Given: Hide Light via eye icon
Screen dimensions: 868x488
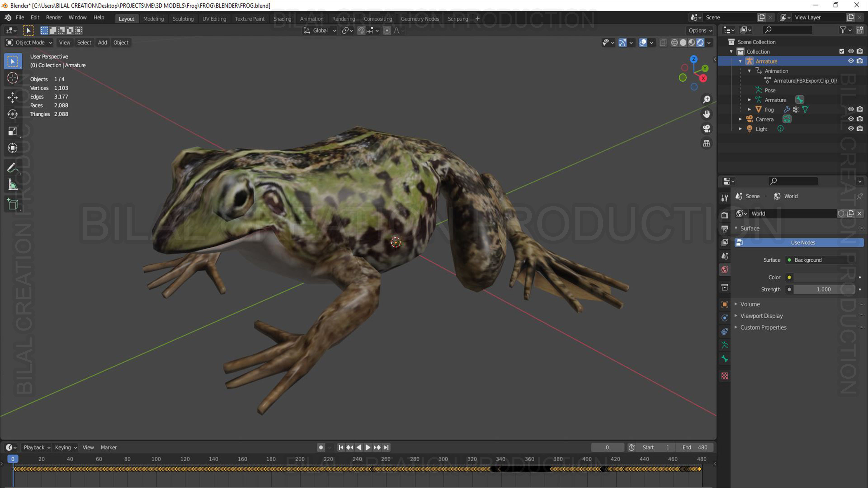Looking at the screenshot, I should [850, 129].
